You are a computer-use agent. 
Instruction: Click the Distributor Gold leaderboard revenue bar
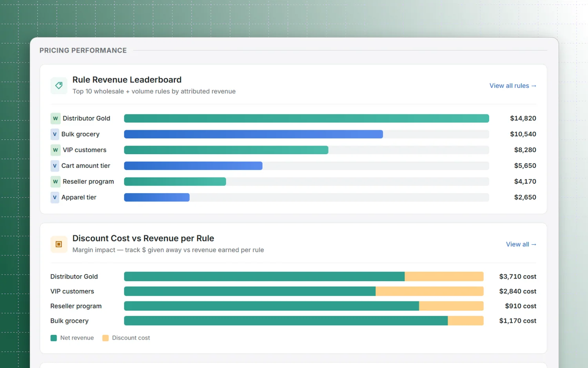[x=307, y=118]
